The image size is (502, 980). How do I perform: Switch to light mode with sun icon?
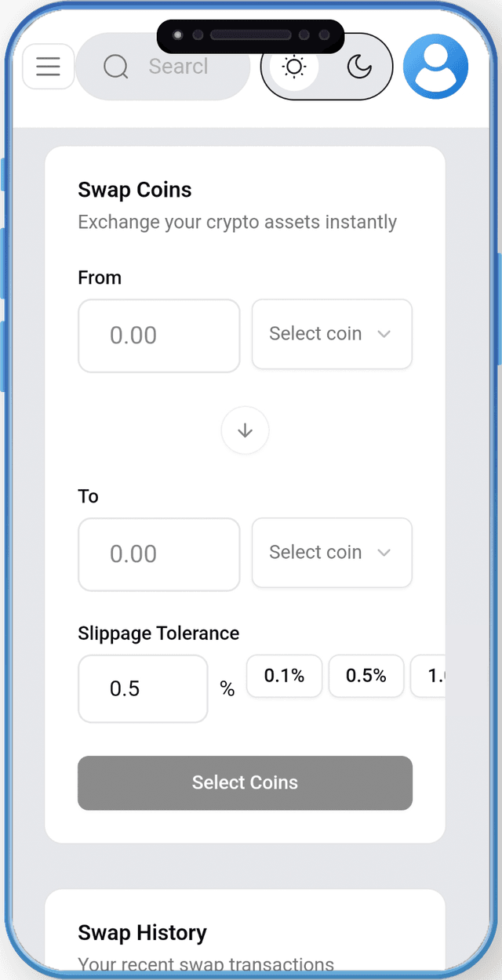[294, 67]
